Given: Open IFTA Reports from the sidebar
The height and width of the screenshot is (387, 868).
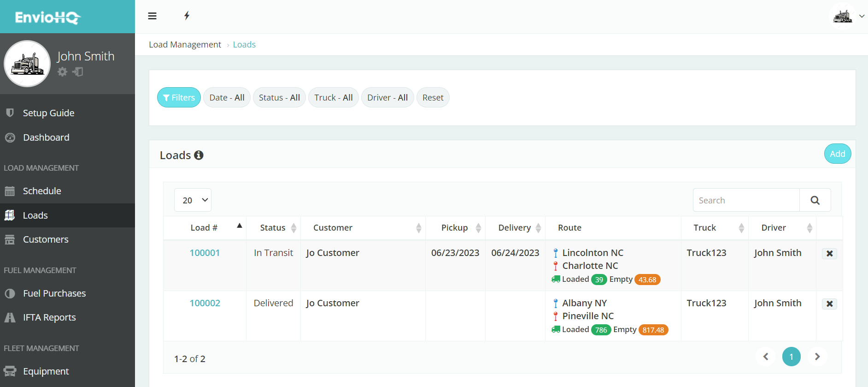Looking at the screenshot, I should [49, 317].
